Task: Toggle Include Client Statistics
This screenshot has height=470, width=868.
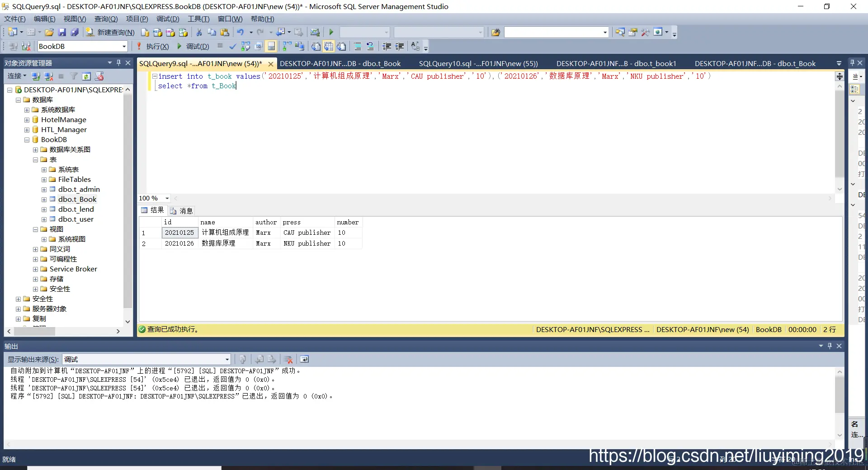Action: tap(299, 46)
